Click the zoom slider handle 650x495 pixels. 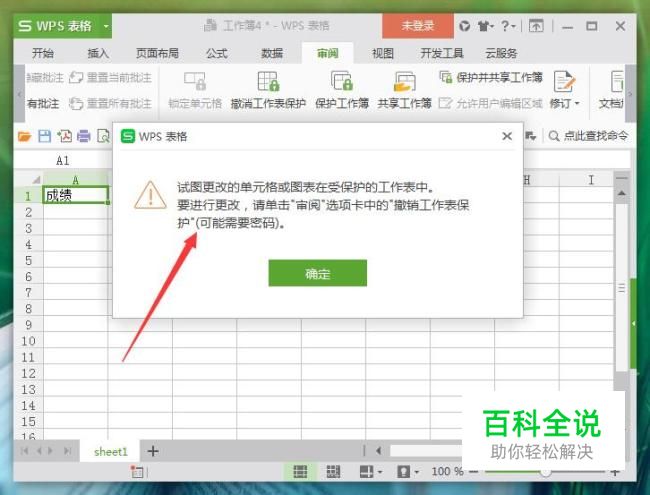coord(546,472)
